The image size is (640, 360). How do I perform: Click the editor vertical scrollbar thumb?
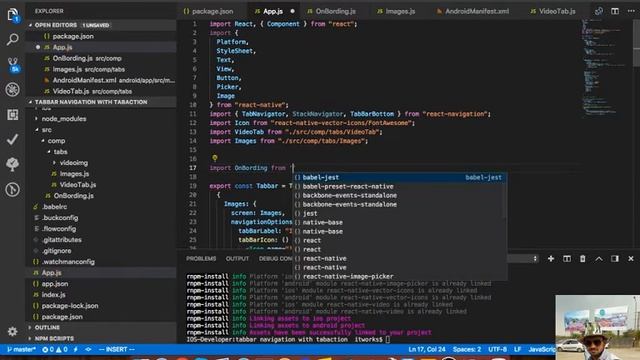(636, 42)
